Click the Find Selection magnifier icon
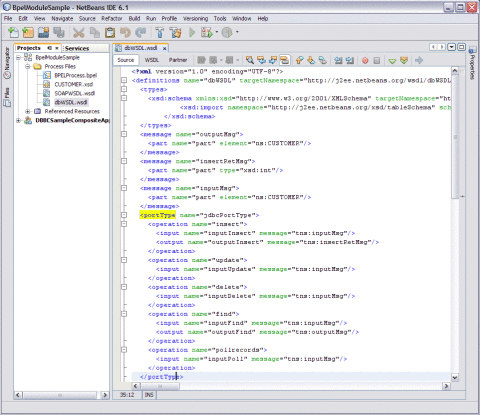 (x=250, y=60)
